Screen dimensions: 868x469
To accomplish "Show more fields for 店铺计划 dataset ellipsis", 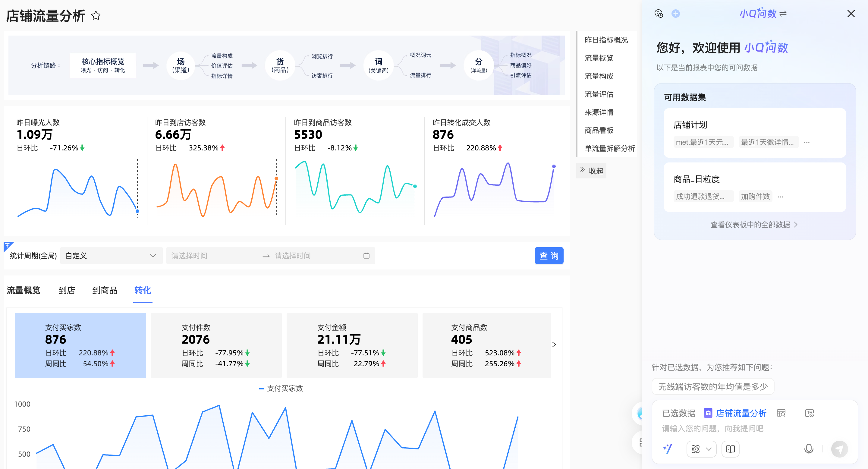I will click(x=807, y=143).
